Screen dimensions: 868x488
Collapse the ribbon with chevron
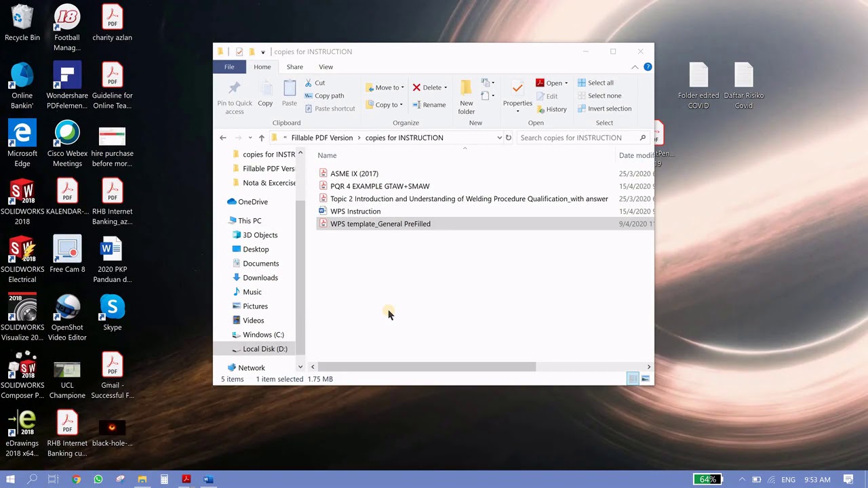coord(635,67)
